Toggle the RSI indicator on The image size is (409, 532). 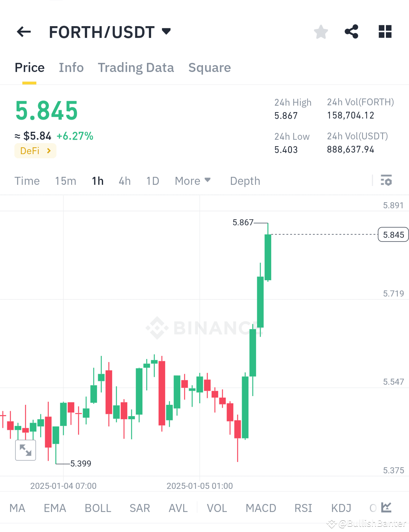click(303, 508)
